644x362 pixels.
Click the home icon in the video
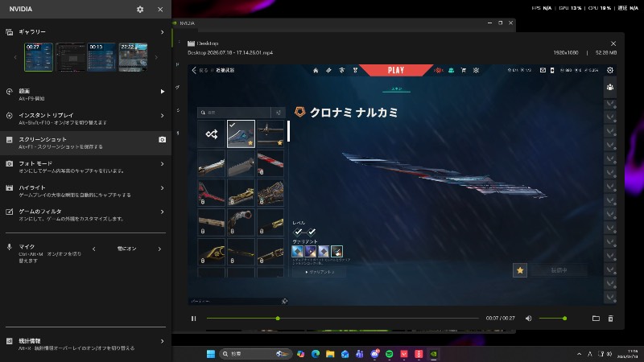316,71
